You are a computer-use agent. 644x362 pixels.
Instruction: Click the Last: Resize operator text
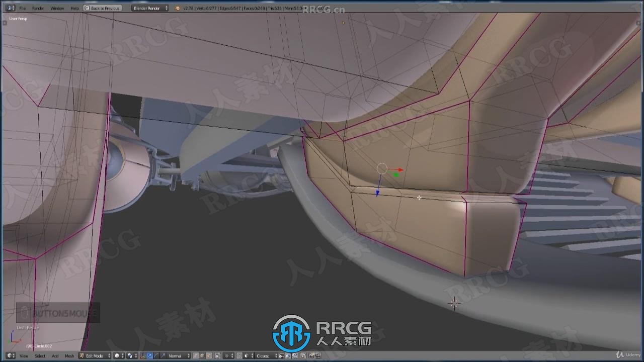point(28,328)
